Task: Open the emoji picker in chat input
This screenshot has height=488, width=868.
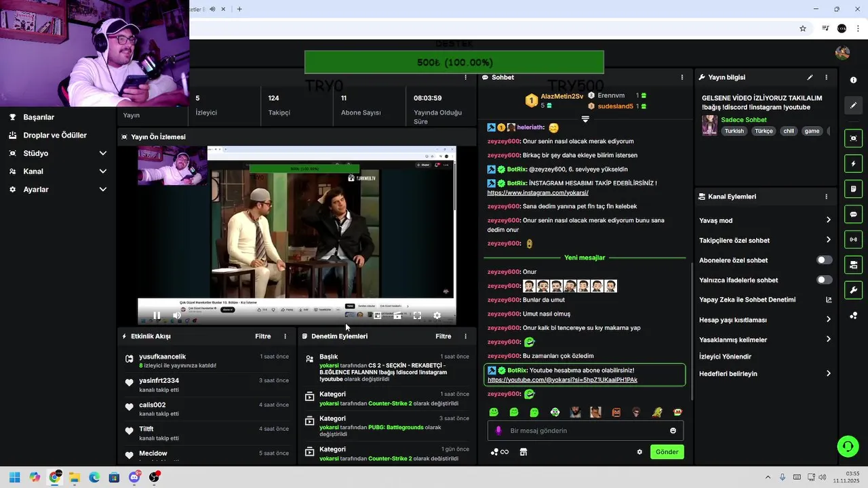Action: [673, 430]
